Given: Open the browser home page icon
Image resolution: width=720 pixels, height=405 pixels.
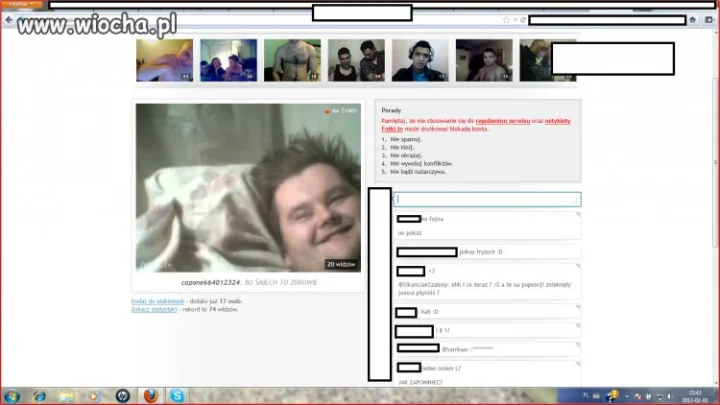Looking at the screenshot, I should [693, 20].
